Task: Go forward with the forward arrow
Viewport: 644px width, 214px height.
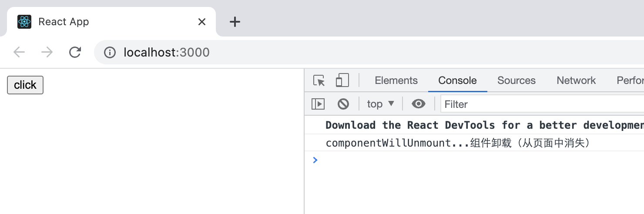Action: click(47, 52)
